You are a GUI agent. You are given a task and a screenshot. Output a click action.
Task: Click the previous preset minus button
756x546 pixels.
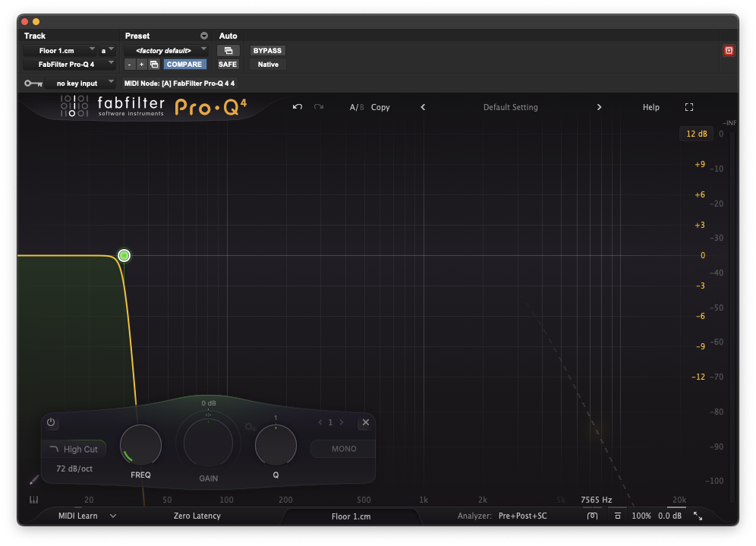130,64
